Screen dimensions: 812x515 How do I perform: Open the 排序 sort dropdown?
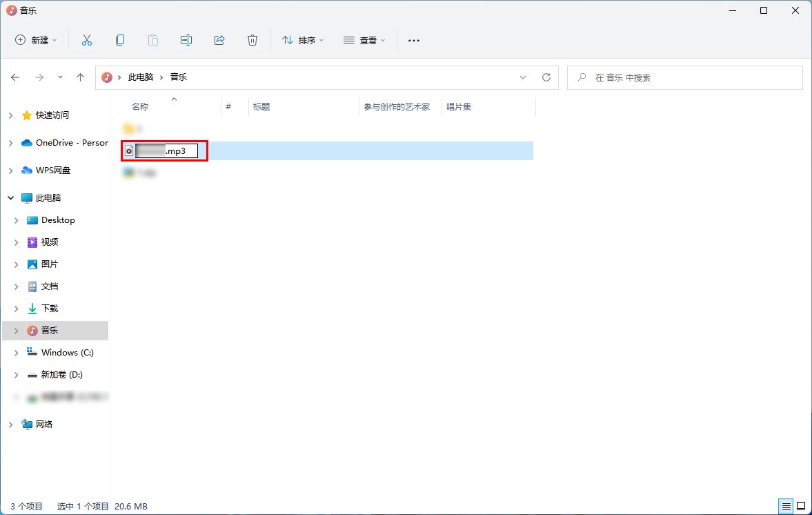pyautogui.click(x=301, y=40)
